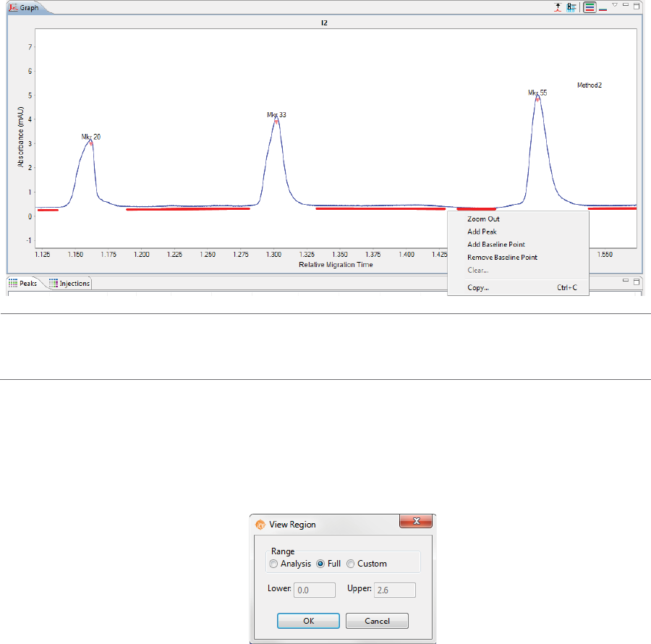651x644 pixels.
Task: Minimize the Graph panel
Action: [625, 4]
